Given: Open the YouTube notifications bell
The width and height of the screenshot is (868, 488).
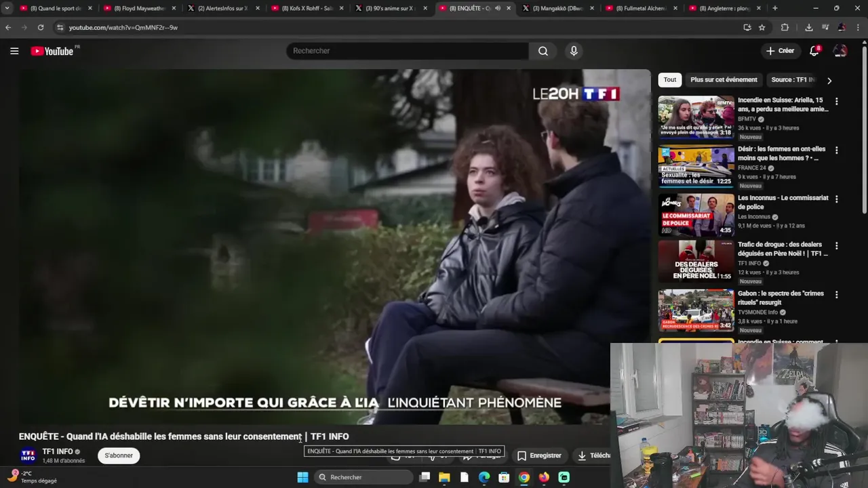Looking at the screenshot, I should 814,51.
